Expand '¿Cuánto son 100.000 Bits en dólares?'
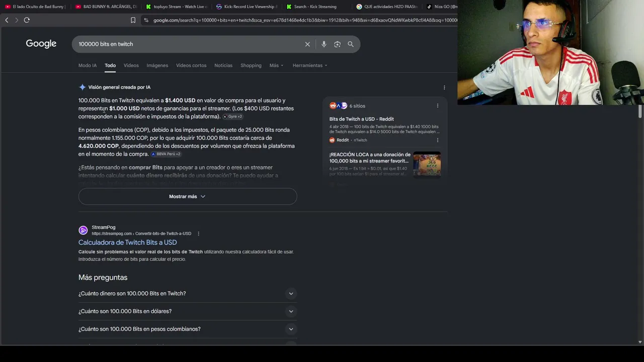This screenshot has height=362, width=644. (x=188, y=311)
